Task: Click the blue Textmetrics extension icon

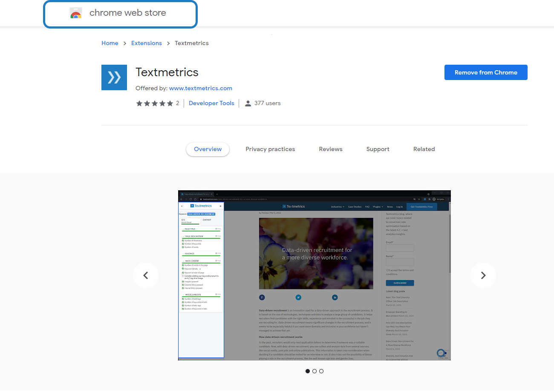Action: [114, 77]
